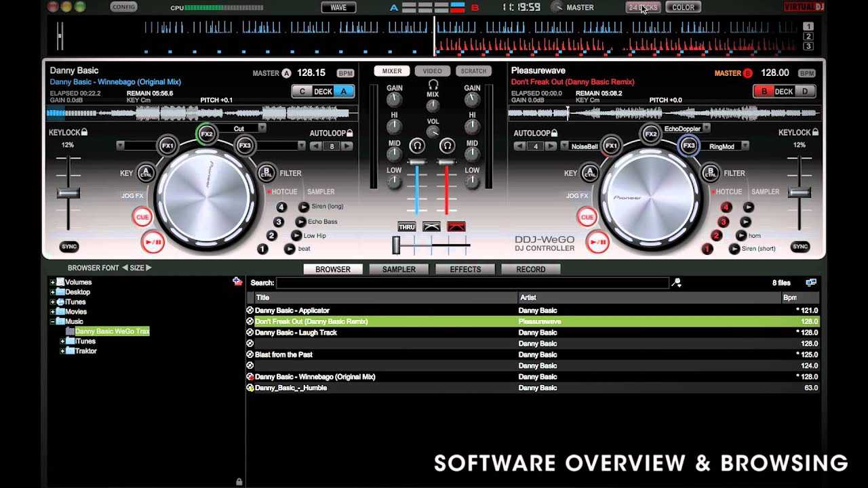Image resolution: width=868 pixels, height=488 pixels.
Task: Play the Low Hip sample
Action: (296, 235)
